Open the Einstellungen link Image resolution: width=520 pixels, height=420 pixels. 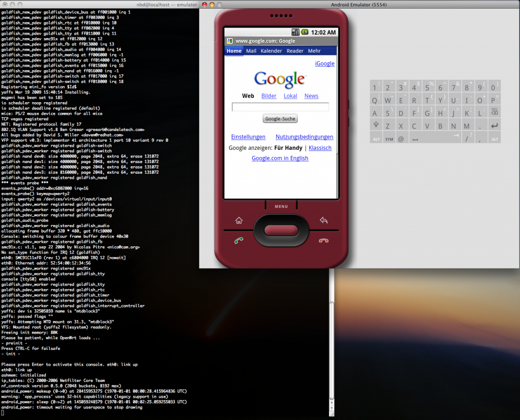pos(248,137)
